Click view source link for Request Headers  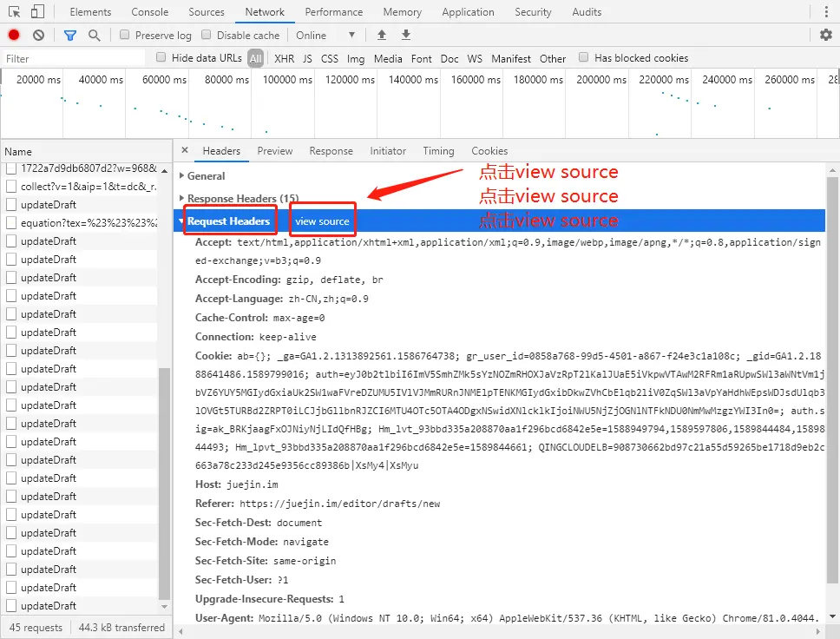pyautogui.click(x=322, y=221)
